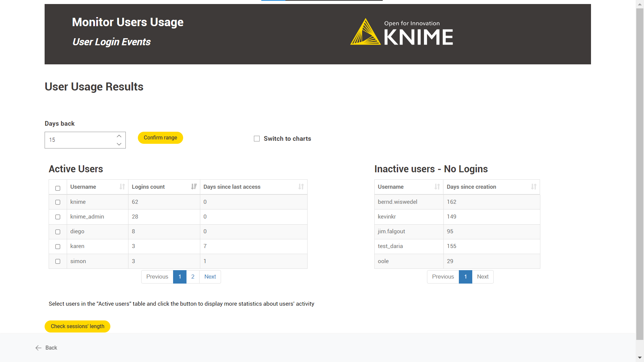This screenshot has height=362, width=644.
Task: Click the oole username cell
Action: (x=409, y=261)
